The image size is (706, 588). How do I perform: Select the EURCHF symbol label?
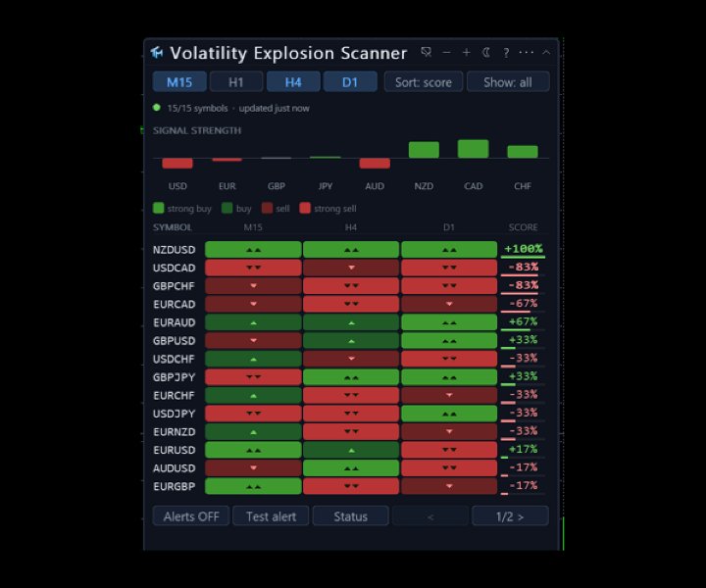pyautogui.click(x=175, y=396)
